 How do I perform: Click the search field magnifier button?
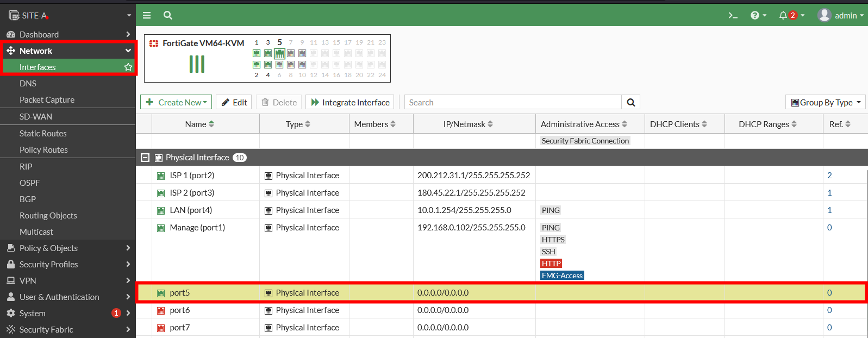click(630, 102)
